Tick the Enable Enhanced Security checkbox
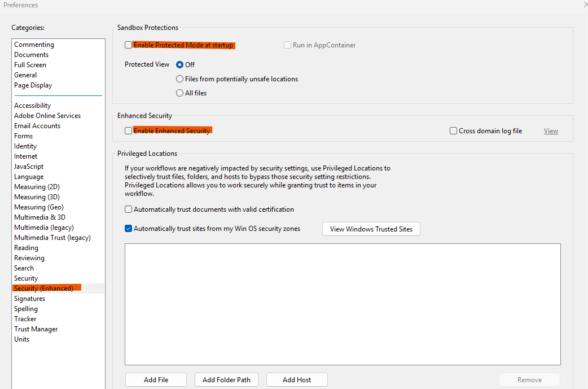The width and height of the screenshot is (588, 389). click(128, 130)
